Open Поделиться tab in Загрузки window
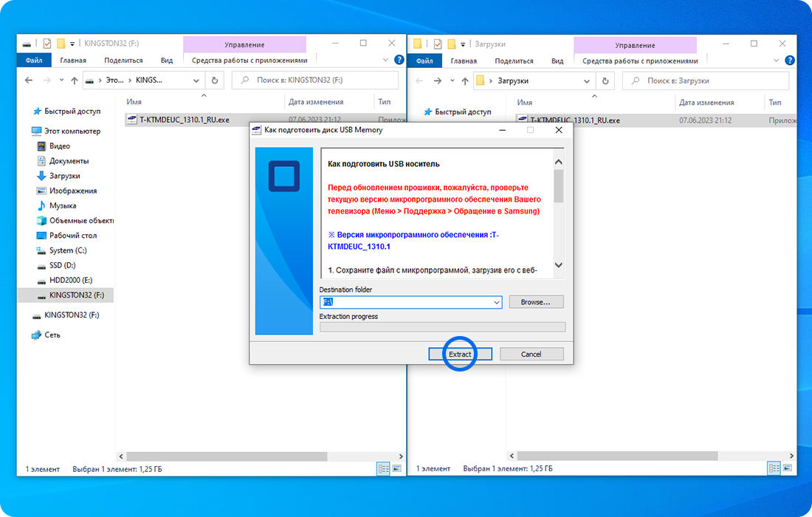This screenshot has width=812, height=517. [x=514, y=61]
